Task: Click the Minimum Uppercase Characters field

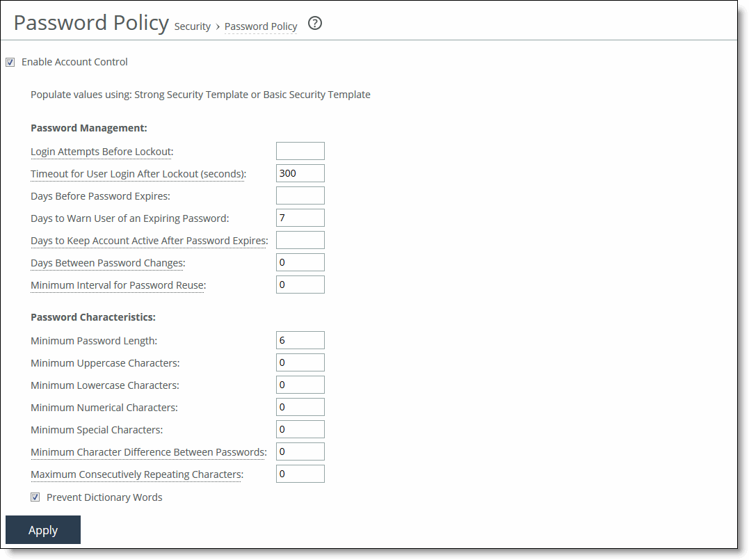Action: tap(300, 362)
